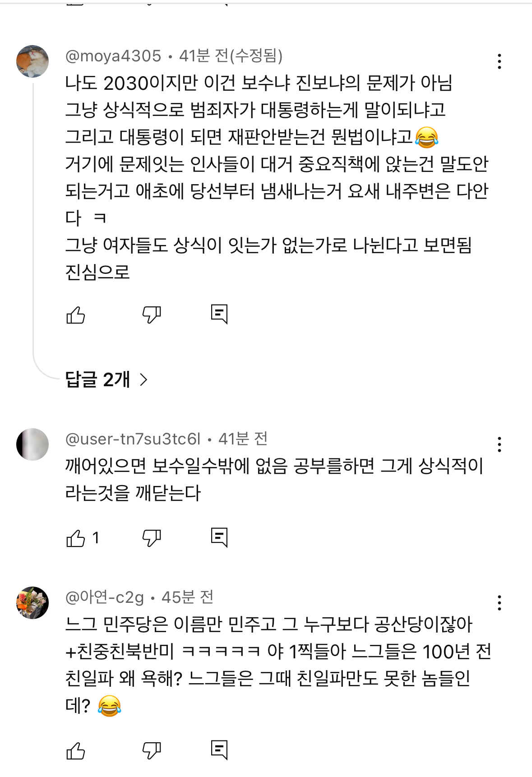
Task: Dislike the @user-tn7su3tc6l comment
Action: click(152, 538)
